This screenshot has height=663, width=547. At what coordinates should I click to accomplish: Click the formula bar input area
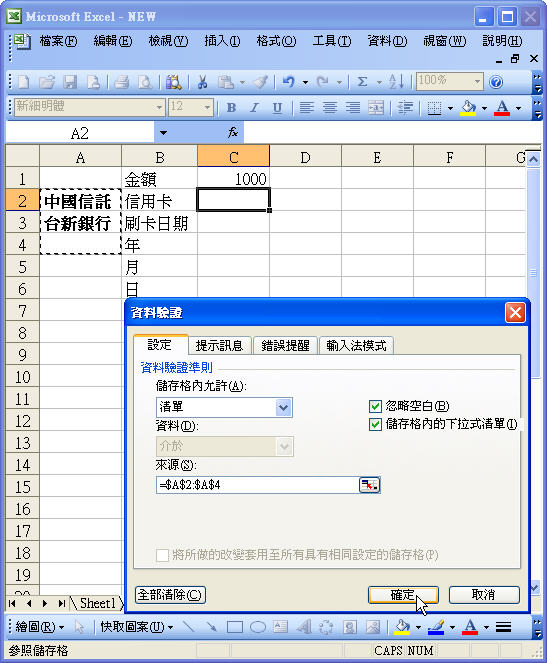[392, 133]
